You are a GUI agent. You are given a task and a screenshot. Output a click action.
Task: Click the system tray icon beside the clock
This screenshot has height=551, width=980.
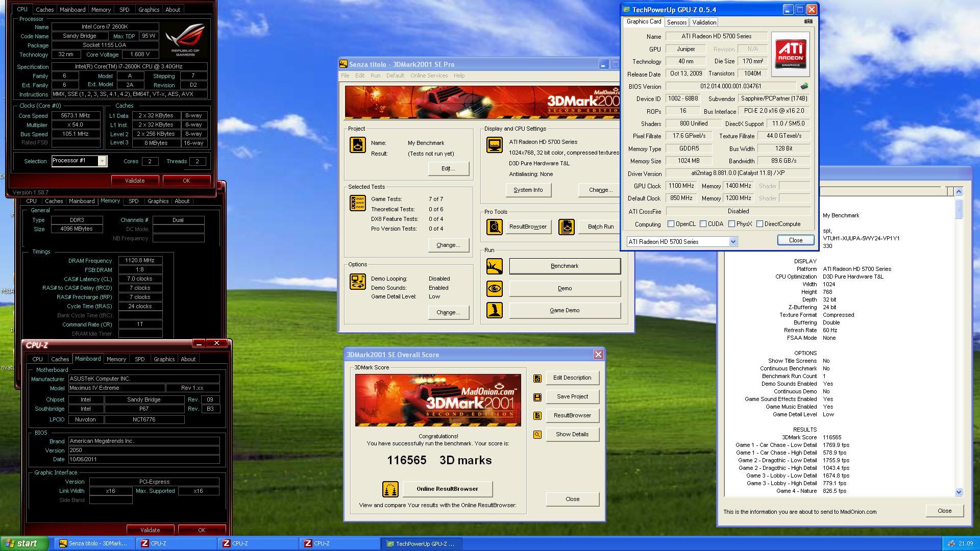[x=950, y=543]
